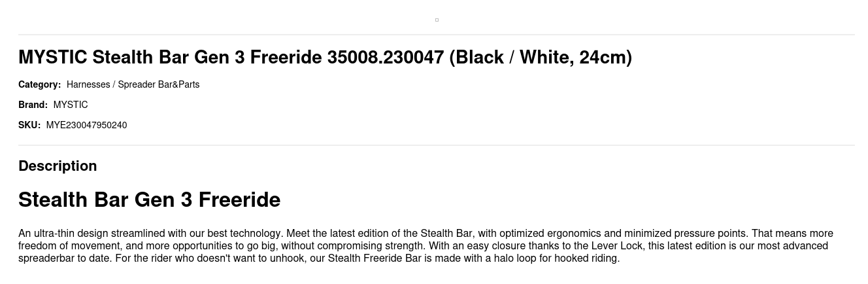This screenshot has height=284, width=868.
Task: Click the model number 35008.230047 in the title
Action: (x=385, y=58)
